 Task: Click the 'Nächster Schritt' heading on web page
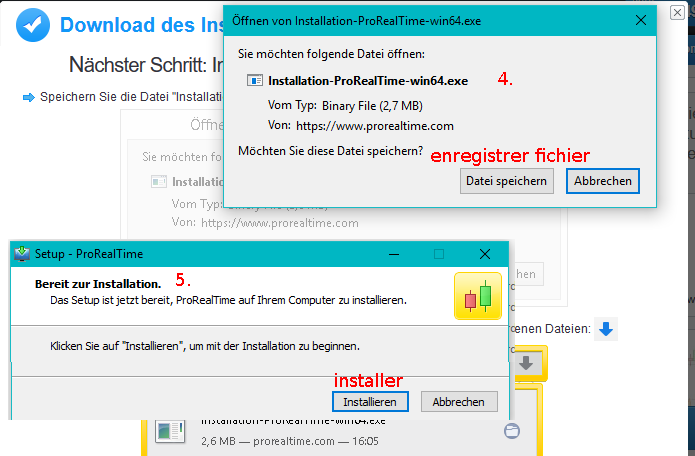[146, 65]
